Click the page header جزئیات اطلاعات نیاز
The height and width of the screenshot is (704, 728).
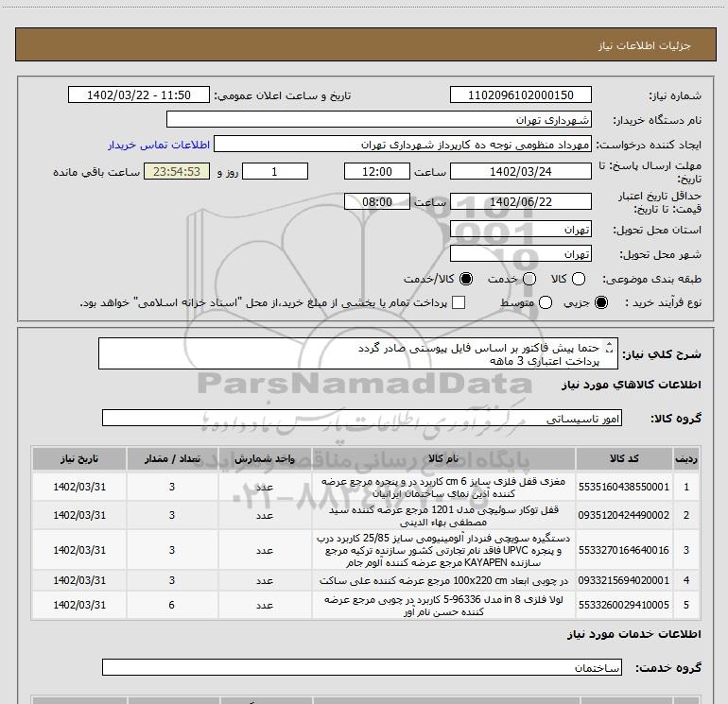pyautogui.click(x=645, y=45)
